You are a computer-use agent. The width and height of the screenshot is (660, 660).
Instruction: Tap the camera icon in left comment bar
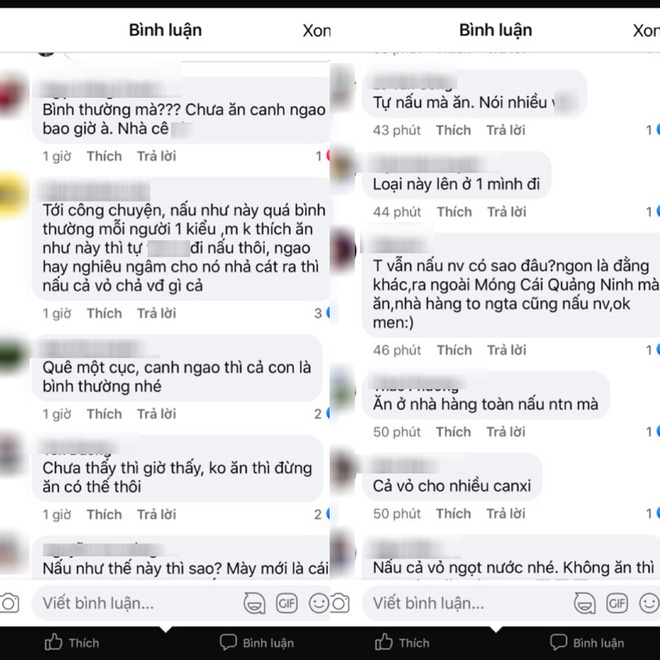click(9, 603)
